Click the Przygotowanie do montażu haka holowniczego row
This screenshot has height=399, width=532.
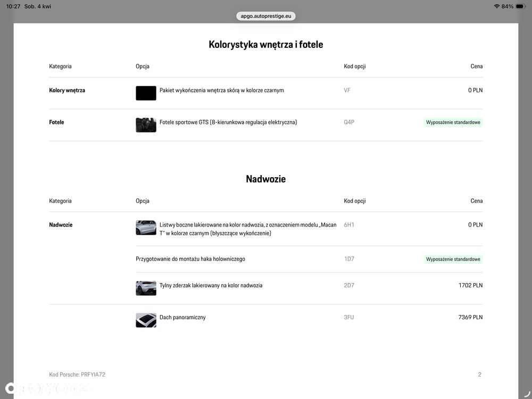pyautogui.click(x=190, y=259)
